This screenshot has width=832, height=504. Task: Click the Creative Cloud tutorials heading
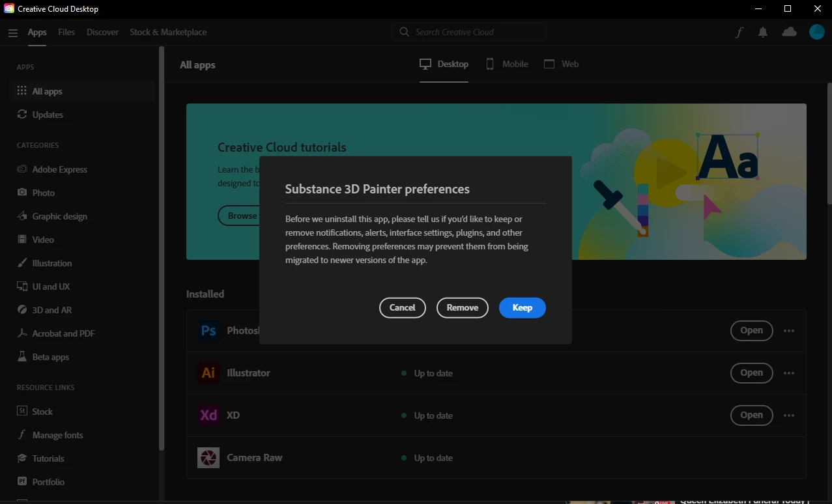(282, 147)
